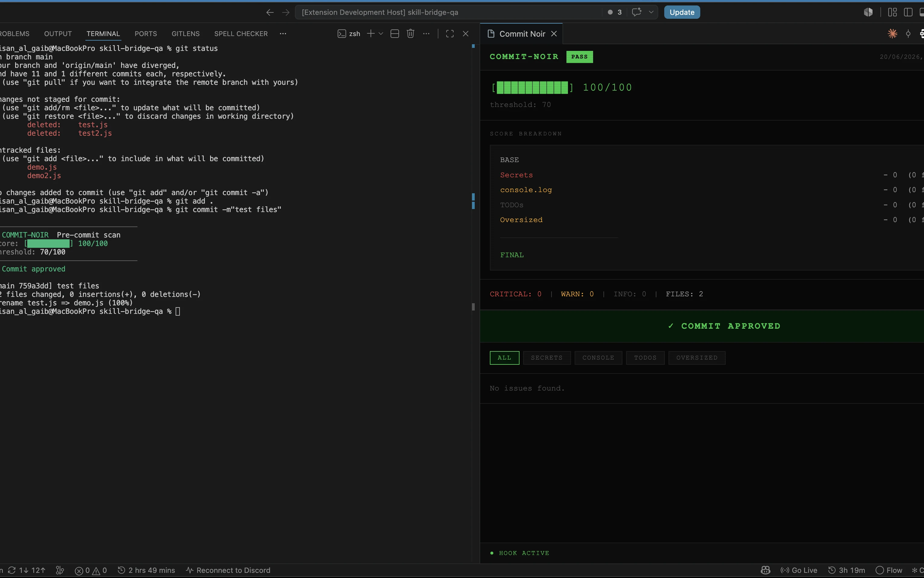
Task: Create a new terminal with plus icon
Action: (x=371, y=34)
